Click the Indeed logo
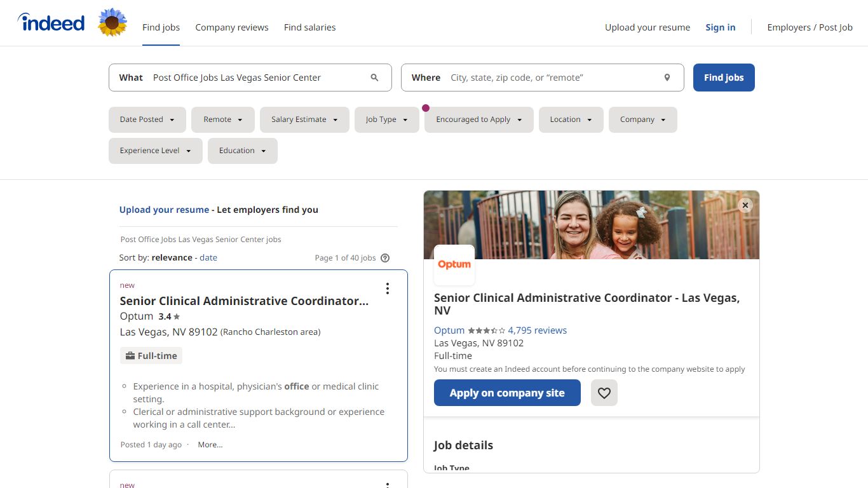868x488 pixels. [51, 23]
